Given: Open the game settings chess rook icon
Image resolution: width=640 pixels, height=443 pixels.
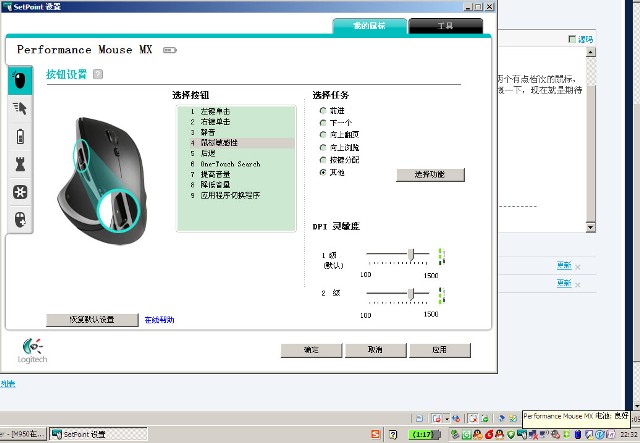Looking at the screenshot, I should pos(20,164).
